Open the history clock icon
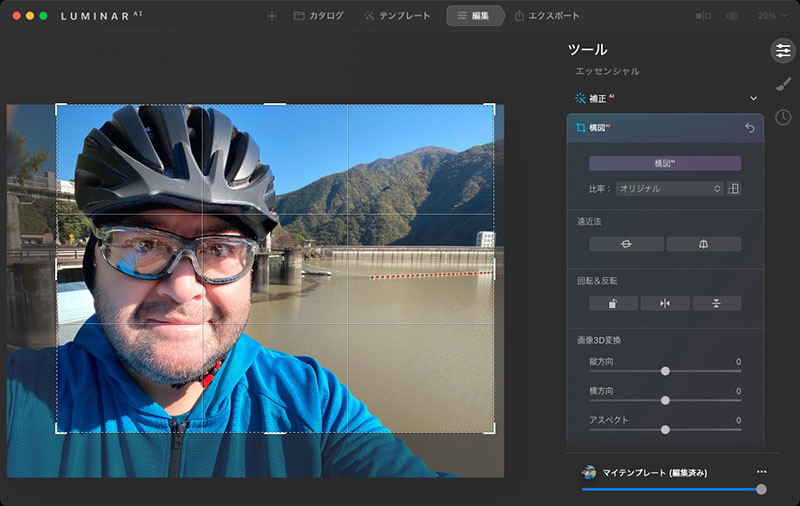Screen dimensions: 800x506 coord(783,117)
